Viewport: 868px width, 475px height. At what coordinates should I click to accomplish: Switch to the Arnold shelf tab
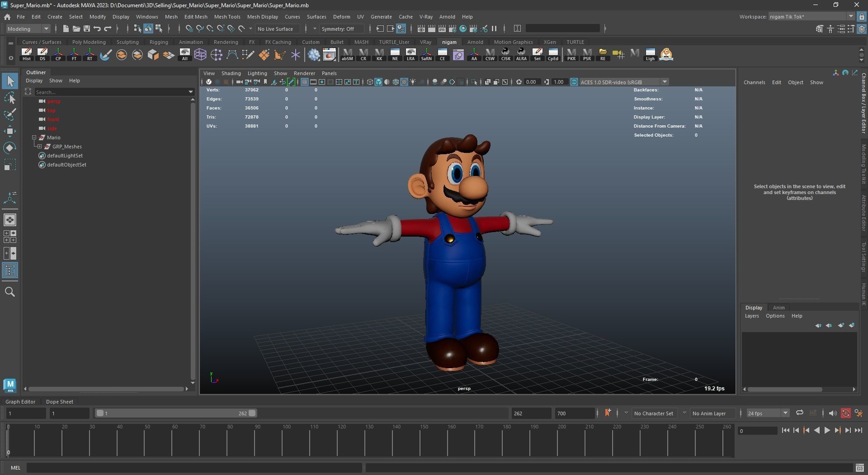(x=475, y=42)
